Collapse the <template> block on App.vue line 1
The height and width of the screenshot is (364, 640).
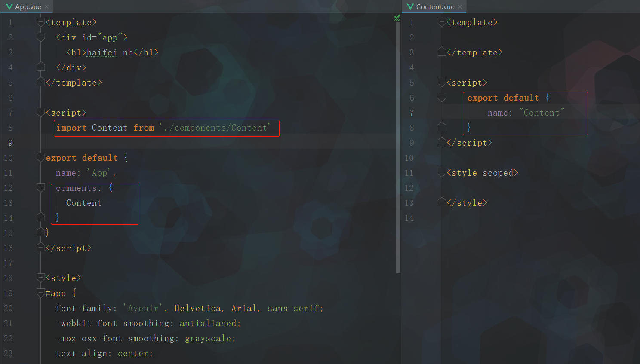41,22
